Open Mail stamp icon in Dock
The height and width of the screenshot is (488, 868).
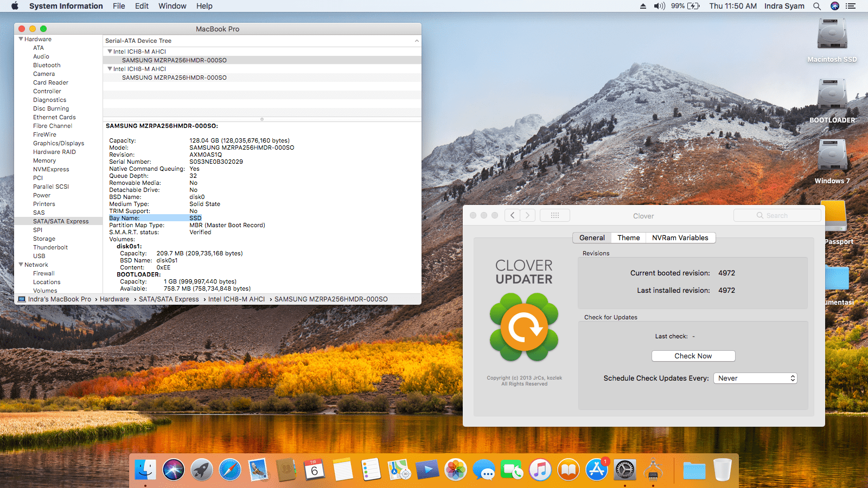(x=258, y=470)
